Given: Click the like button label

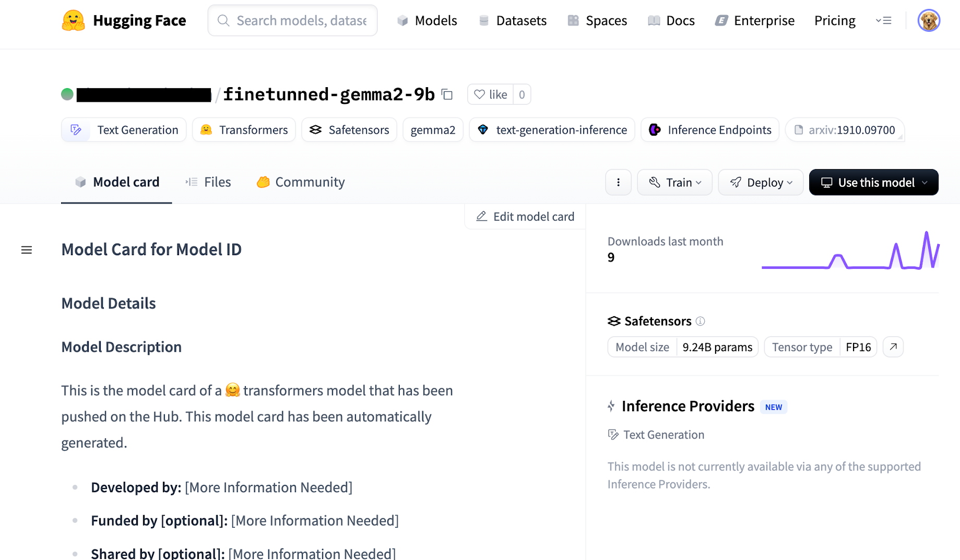Looking at the screenshot, I should (498, 94).
